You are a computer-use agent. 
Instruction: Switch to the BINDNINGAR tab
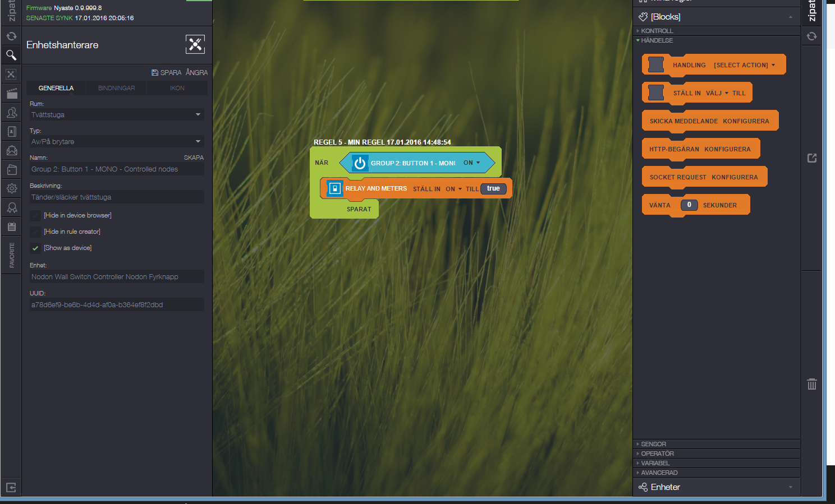tap(116, 88)
